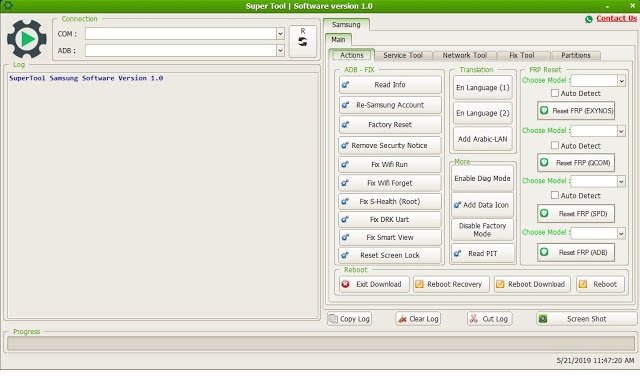Click the large play gear icon
Screen dimensions: 640x376
[x=27, y=39]
